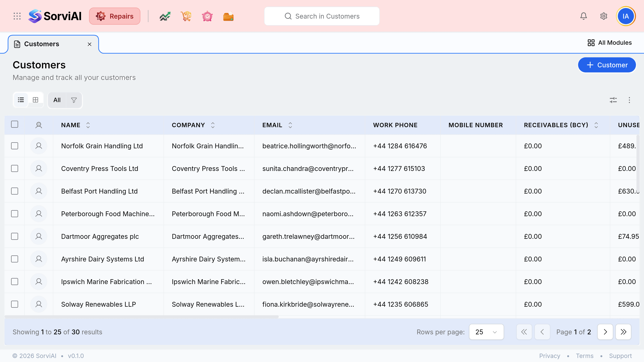
Task: Open Terms link in footer
Action: click(584, 356)
